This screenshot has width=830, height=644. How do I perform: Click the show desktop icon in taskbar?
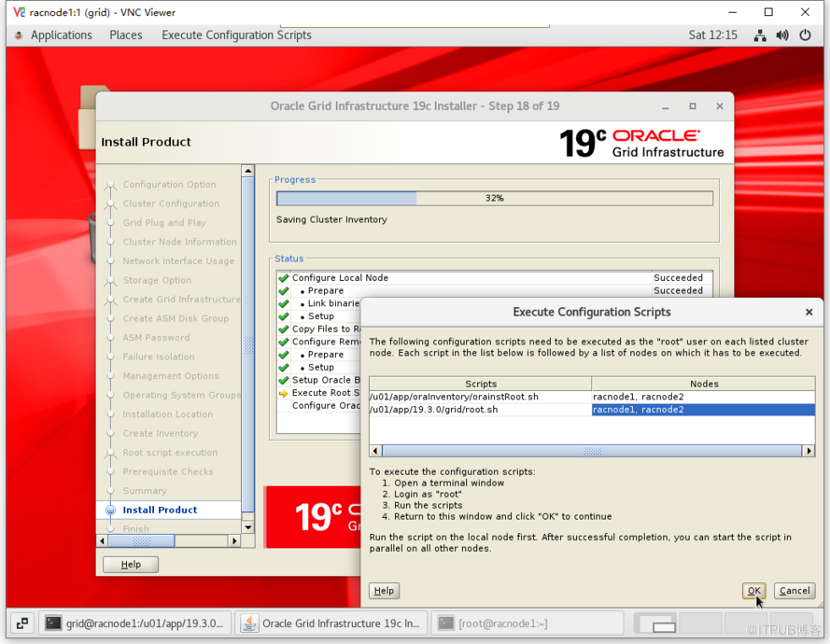pyautogui.click(x=22, y=623)
